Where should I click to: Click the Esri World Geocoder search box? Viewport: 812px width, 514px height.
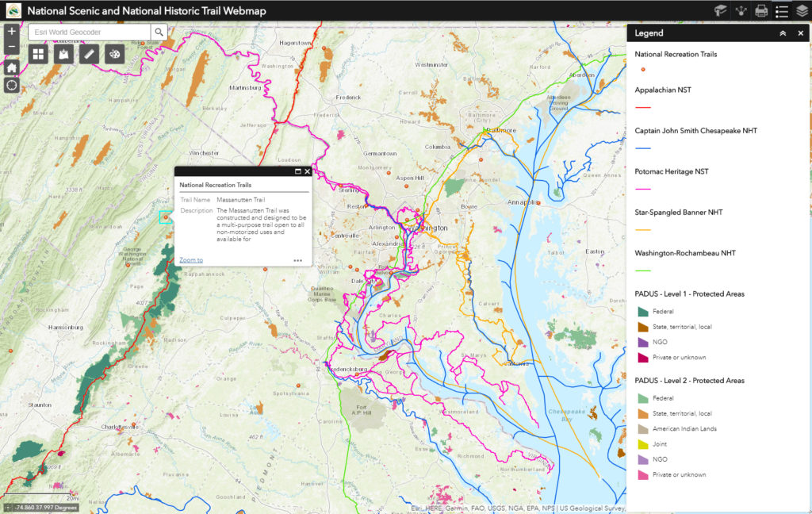tap(87, 33)
